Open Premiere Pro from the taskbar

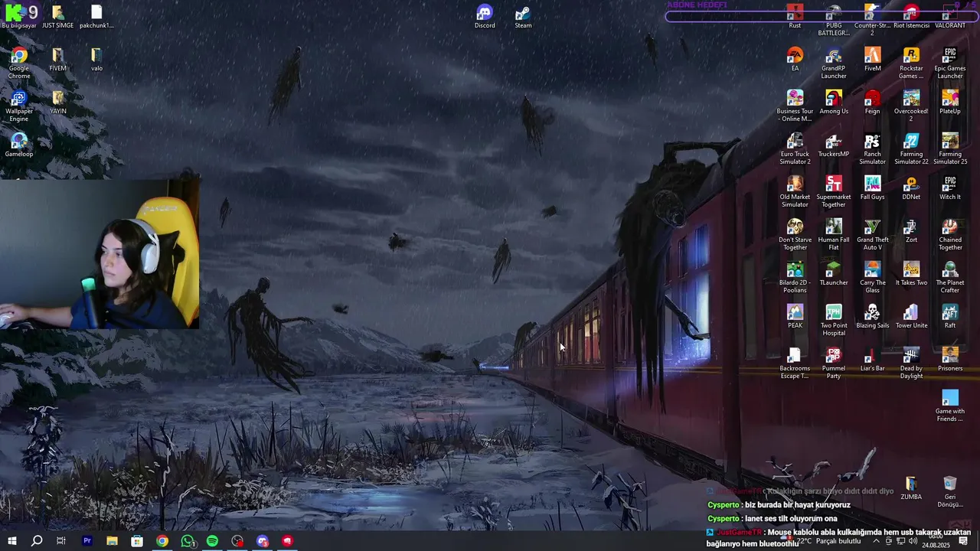coord(87,541)
